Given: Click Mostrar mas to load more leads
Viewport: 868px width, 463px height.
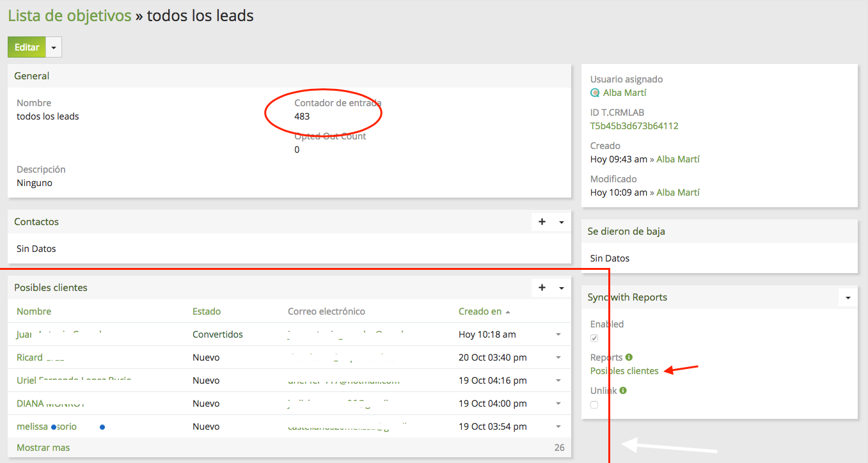Looking at the screenshot, I should click(43, 448).
